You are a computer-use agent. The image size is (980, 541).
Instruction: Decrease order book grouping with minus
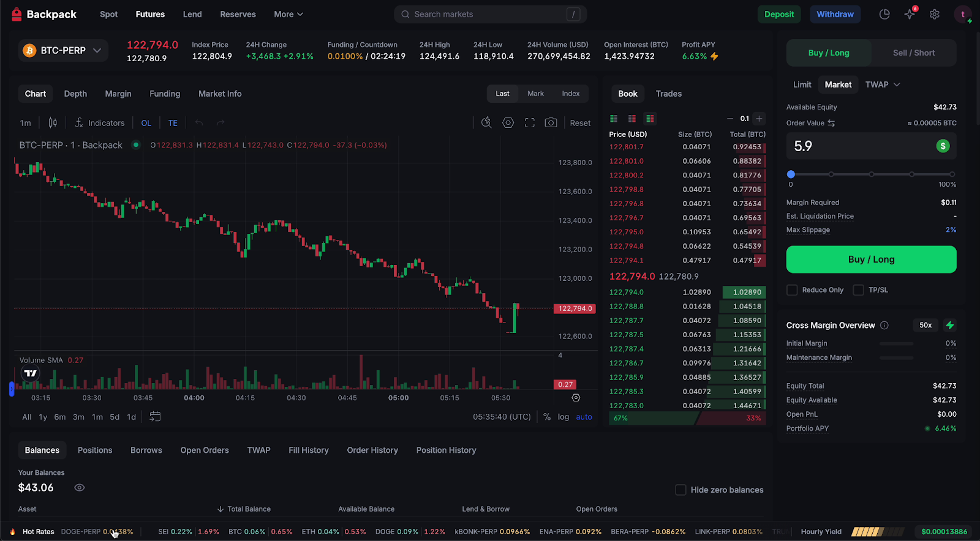[730, 119]
